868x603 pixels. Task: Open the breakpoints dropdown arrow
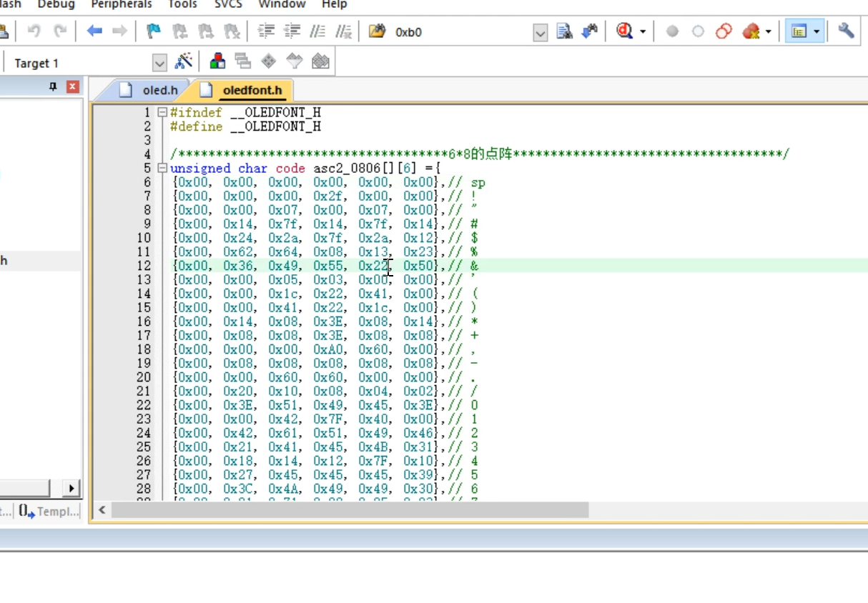tap(769, 31)
